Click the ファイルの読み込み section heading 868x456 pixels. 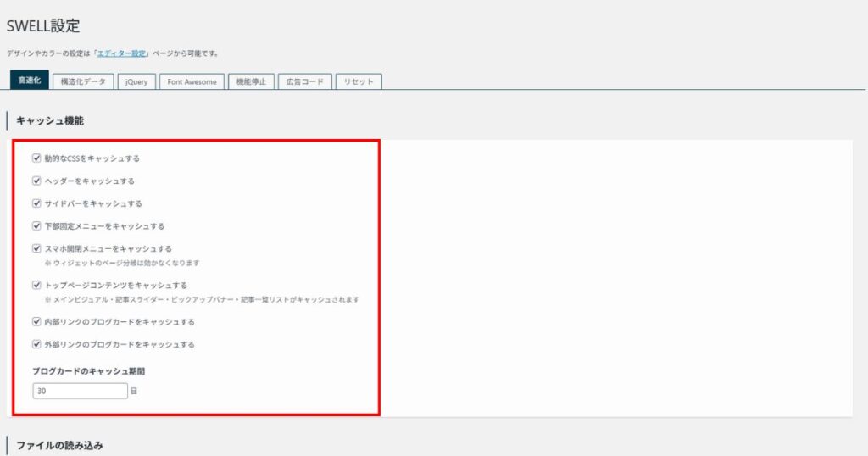(x=59, y=445)
